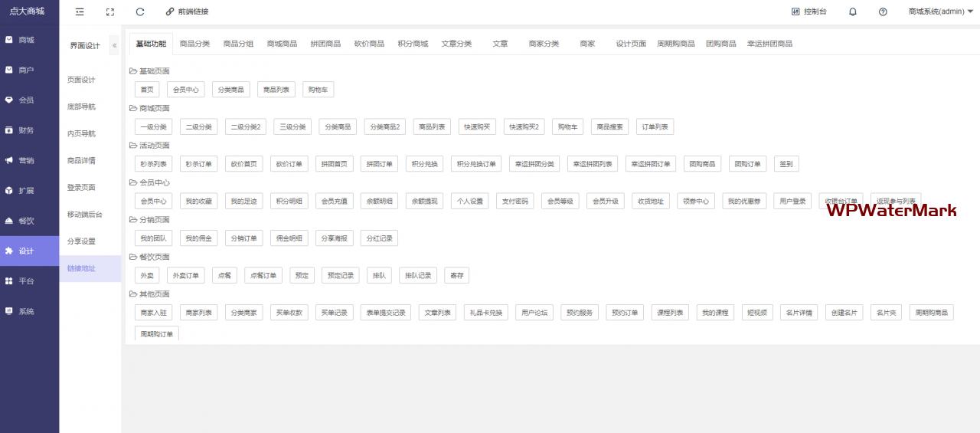Select 页面设计 in the submenu
Viewport: 980px width, 433px height.
tap(81, 80)
